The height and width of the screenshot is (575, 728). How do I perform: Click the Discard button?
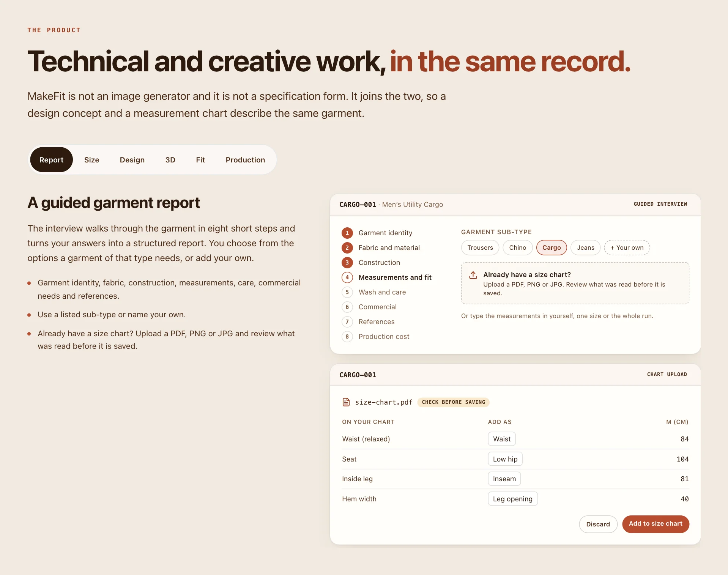coord(598,524)
